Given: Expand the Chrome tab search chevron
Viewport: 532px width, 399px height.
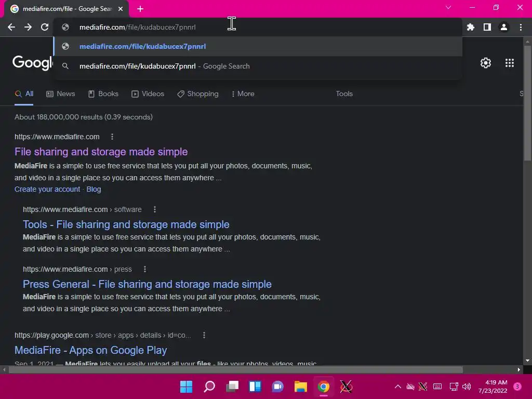Looking at the screenshot, I should (x=448, y=7).
